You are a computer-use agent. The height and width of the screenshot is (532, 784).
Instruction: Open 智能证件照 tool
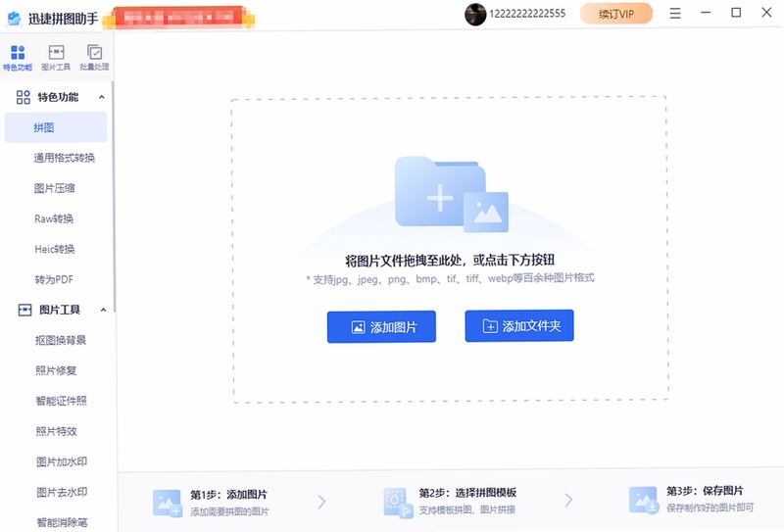[x=62, y=401]
